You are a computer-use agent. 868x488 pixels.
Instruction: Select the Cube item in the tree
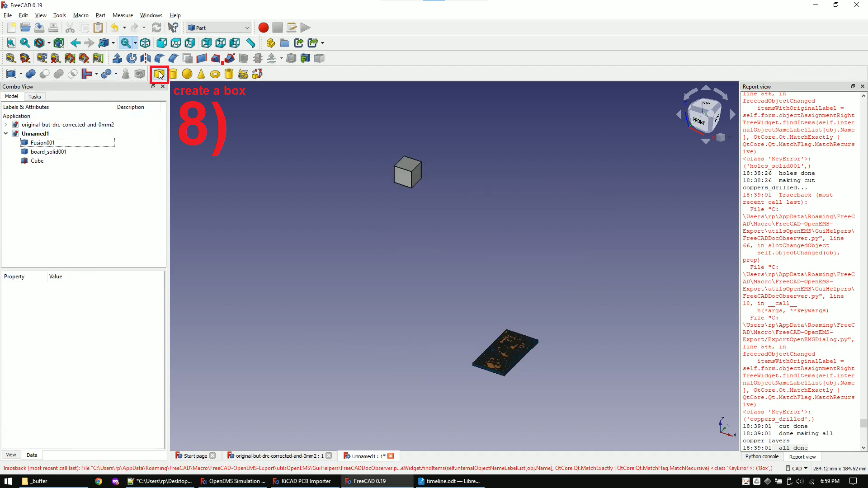pos(37,161)
